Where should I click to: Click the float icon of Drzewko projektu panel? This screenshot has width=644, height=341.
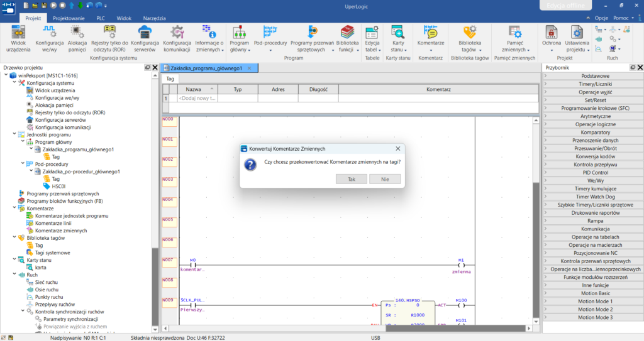tap(147, 67)
